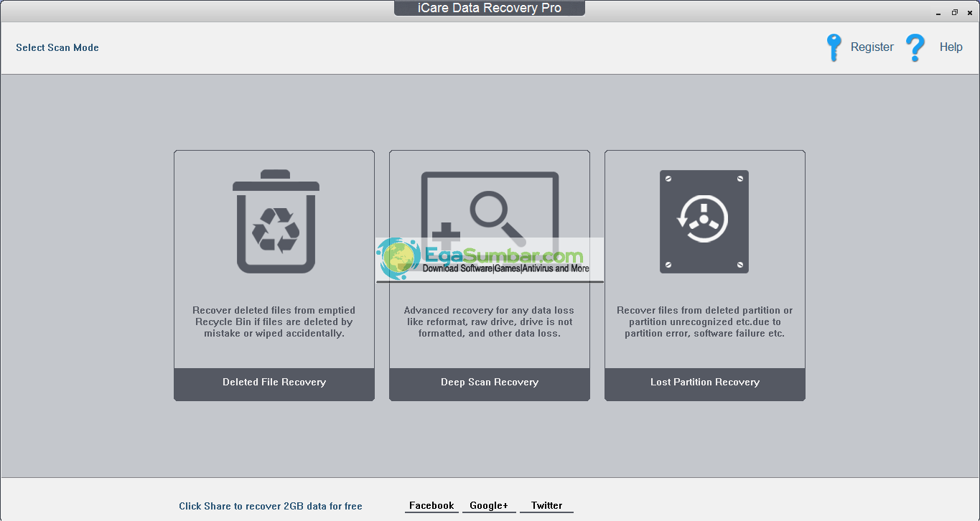Share via Facebook button
This screenshot has height=521, width=980.
(431, 506)
